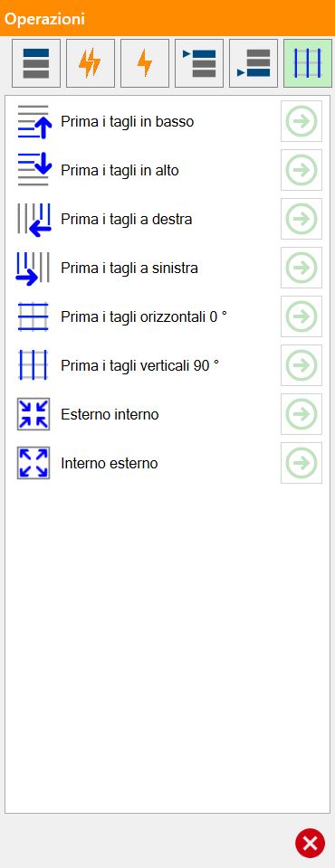Apply 'Prima i tagli in basso' arrow
This screenshot has width=335, height=868.
coord(301,121)
